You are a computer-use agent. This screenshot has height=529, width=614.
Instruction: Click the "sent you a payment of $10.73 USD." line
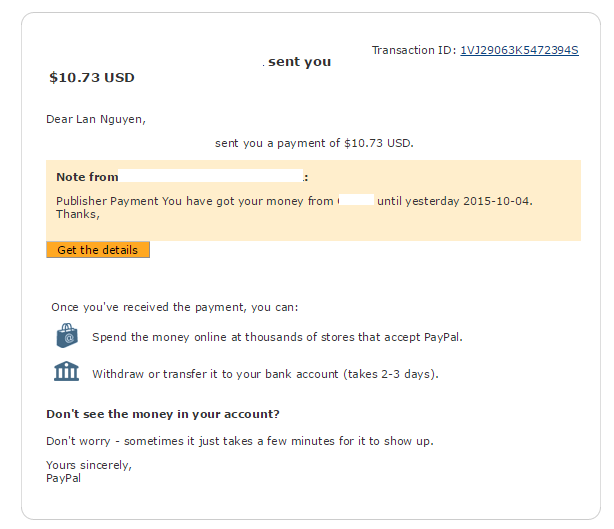point(314,143)
